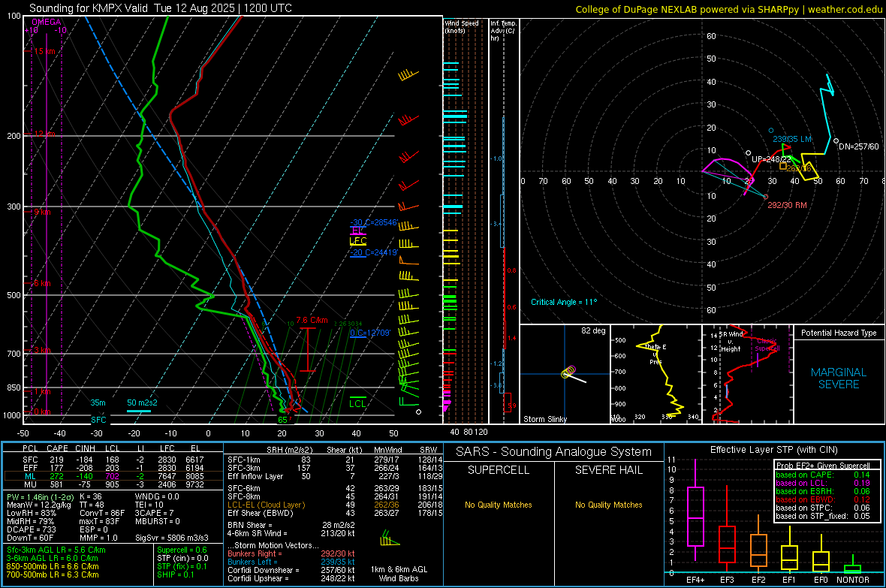The image size is (886, 588).
Task: Click the green LCL level label
Action: [357, 403]
